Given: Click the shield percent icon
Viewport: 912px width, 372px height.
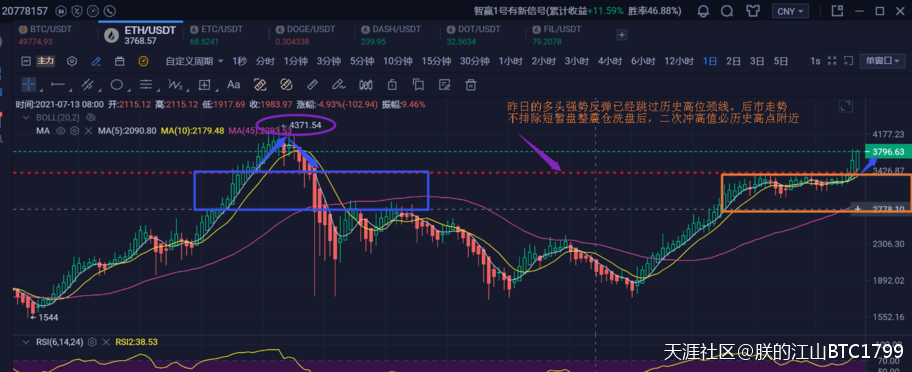Looking at the screenshot, I should pyautogui.click(x=77, y=10).
